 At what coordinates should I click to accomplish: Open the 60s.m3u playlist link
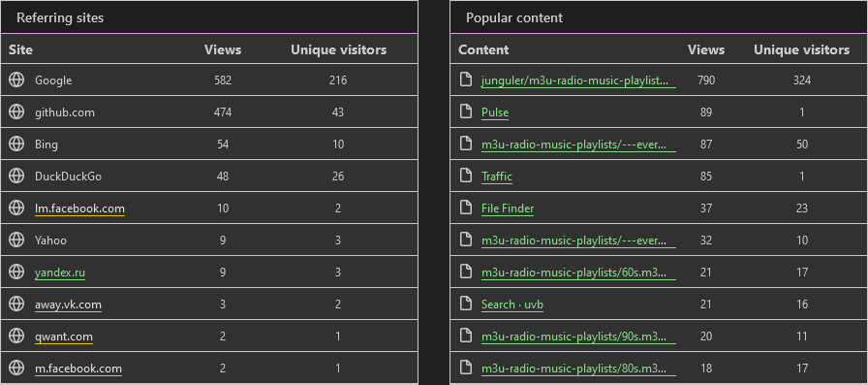[578, 272]
